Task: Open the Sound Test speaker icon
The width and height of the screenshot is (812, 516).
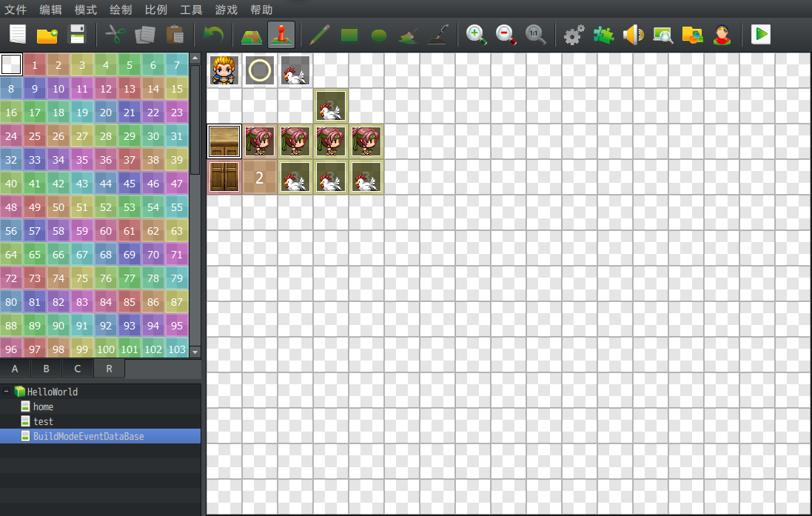Action: [x=634, y=35]
